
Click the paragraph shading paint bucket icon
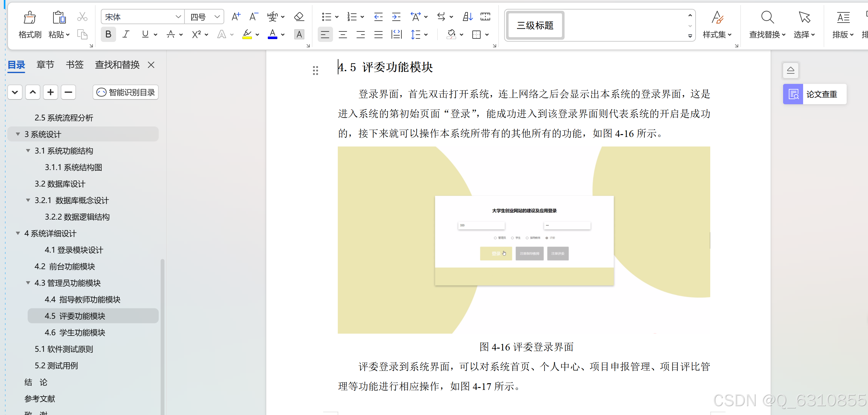point(451,34)
